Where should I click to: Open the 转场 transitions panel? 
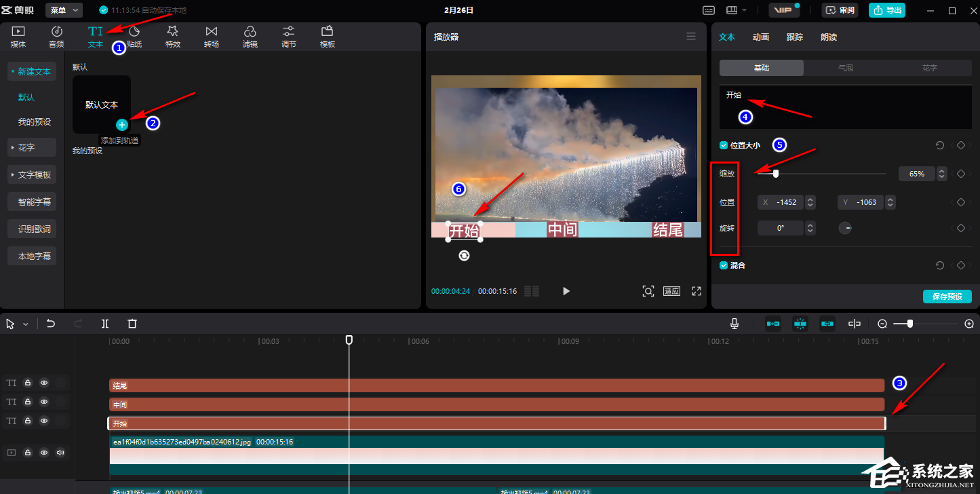click(x=212, y=37)
